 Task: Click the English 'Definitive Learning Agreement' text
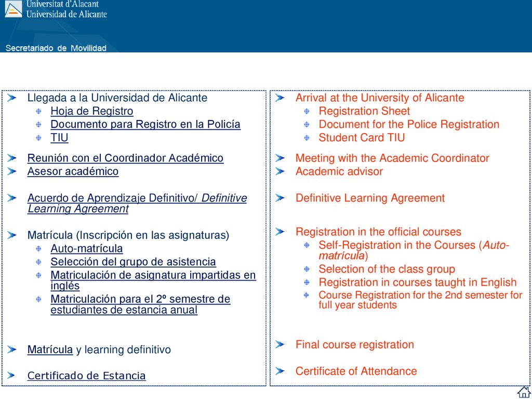pyautogui.click(x=370, y=198)
